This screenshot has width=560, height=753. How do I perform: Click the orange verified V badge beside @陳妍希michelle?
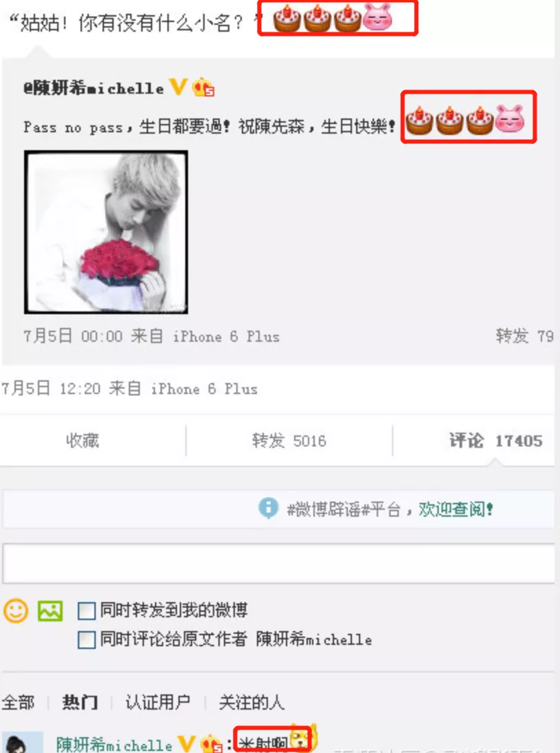click(x=178, y=87)
